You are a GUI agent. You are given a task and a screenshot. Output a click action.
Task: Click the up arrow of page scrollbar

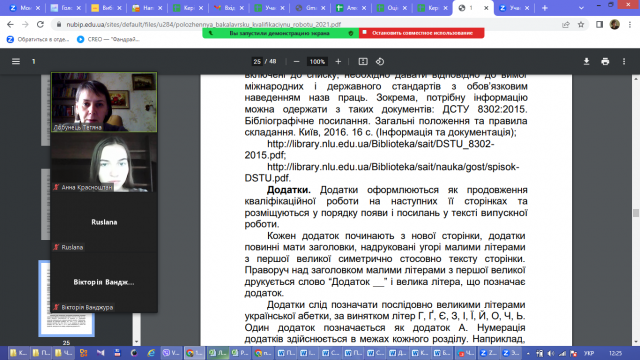pyautogui.click(x=636, y=79)
